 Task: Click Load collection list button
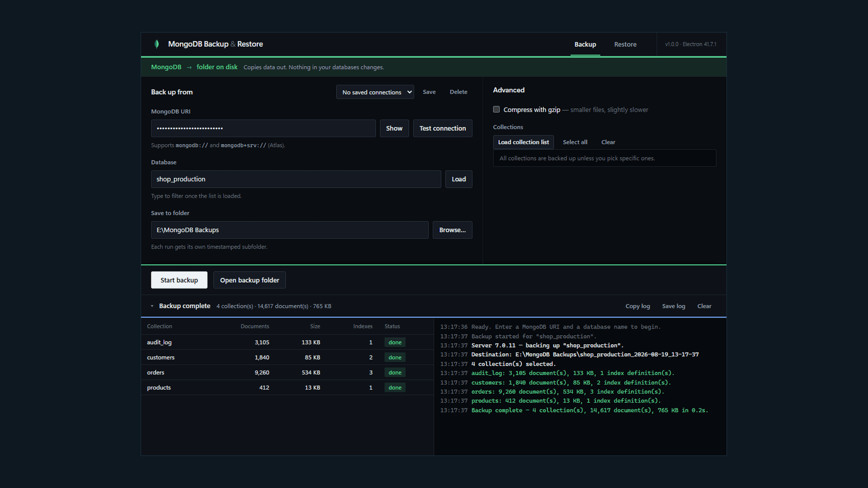coord(523,142)
